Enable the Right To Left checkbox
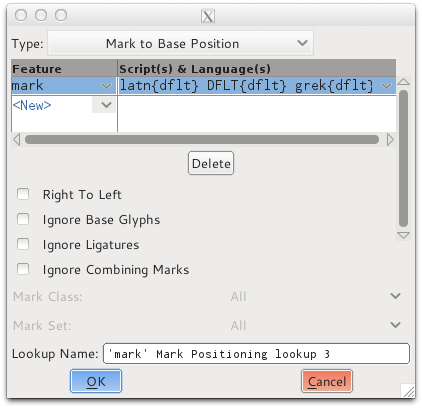422x408 pixels. [x=23, y=194]
